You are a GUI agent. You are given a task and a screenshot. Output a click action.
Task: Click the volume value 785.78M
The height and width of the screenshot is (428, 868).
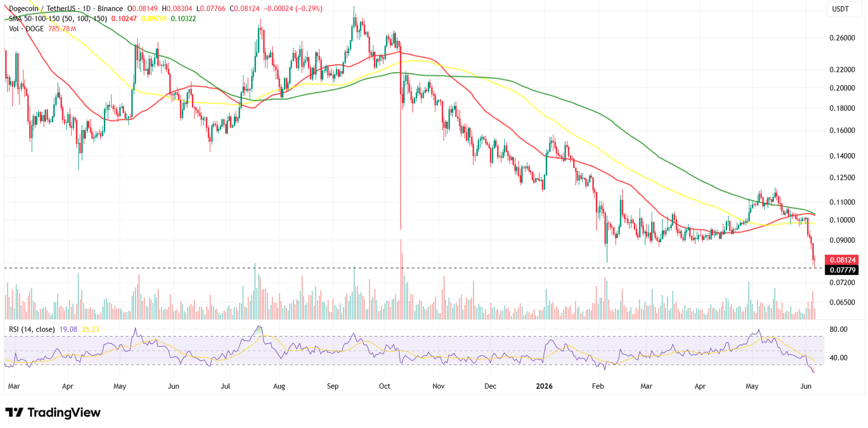[x=62, y=29]
